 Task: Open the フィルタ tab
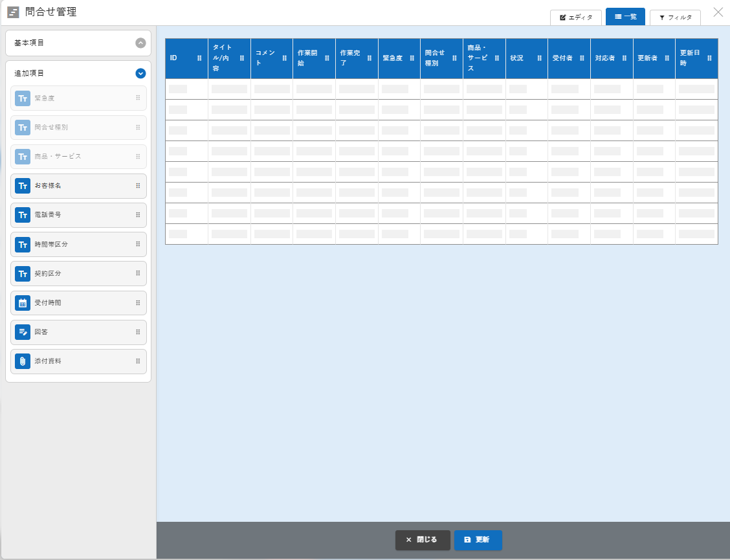675,17
